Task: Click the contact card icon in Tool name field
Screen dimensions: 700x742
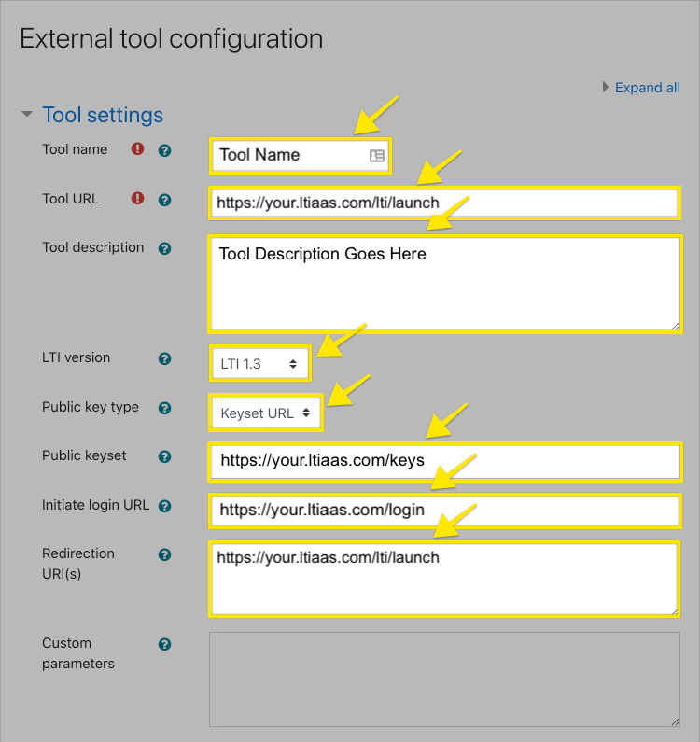Action: (x=377, y=156)
